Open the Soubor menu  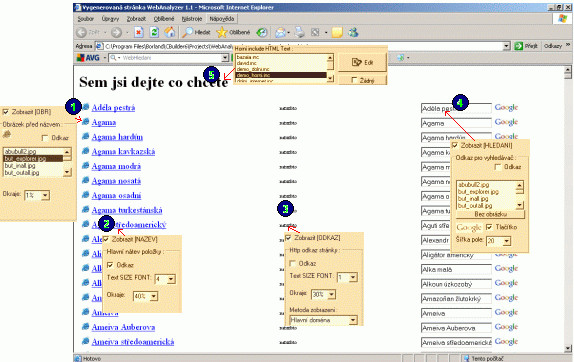(86, 19)
